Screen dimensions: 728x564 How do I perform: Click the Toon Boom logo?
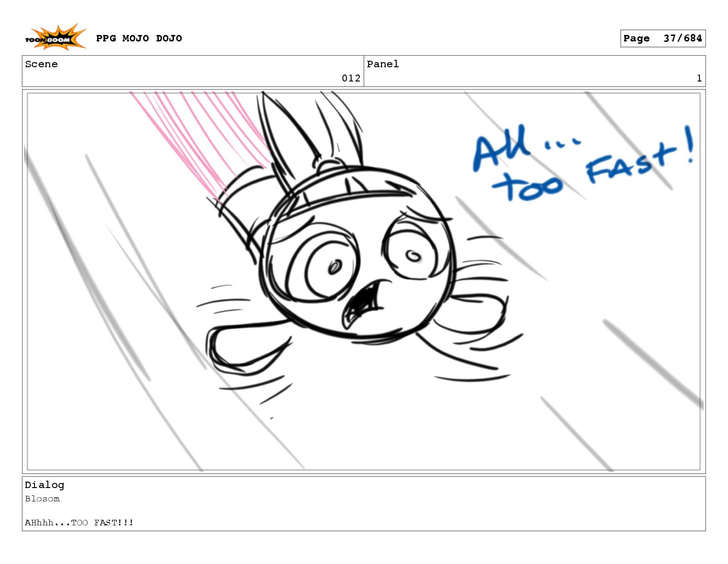pos(55,37)
